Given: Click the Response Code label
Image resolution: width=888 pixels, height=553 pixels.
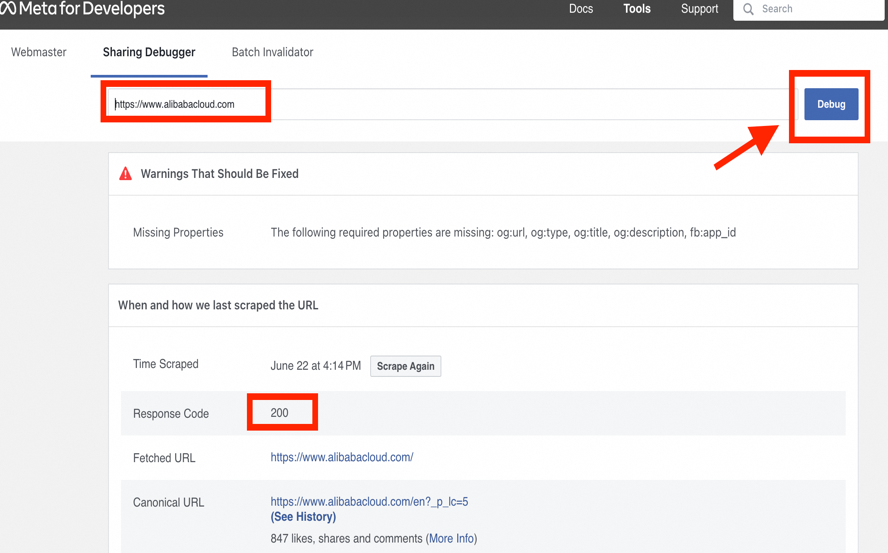Looking at the screenshot, I should pos(171,414).
